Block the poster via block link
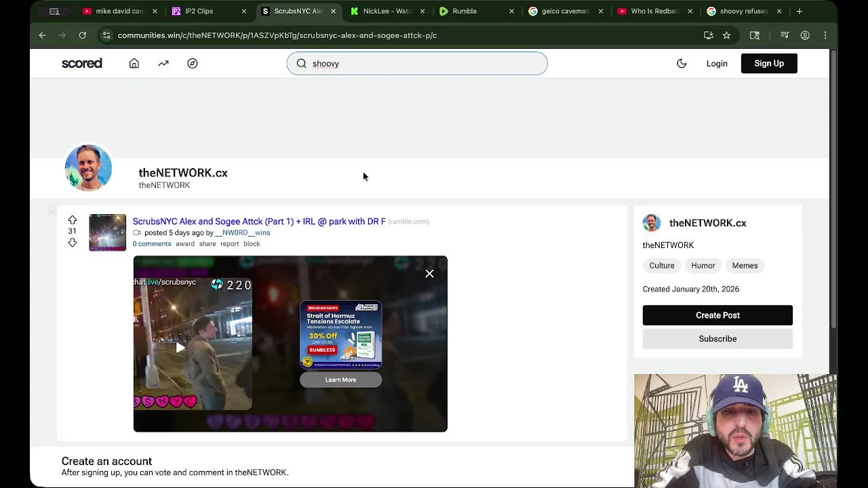This screenshot has height=488, width=868. pyautogui.click(x=252, y=244)
